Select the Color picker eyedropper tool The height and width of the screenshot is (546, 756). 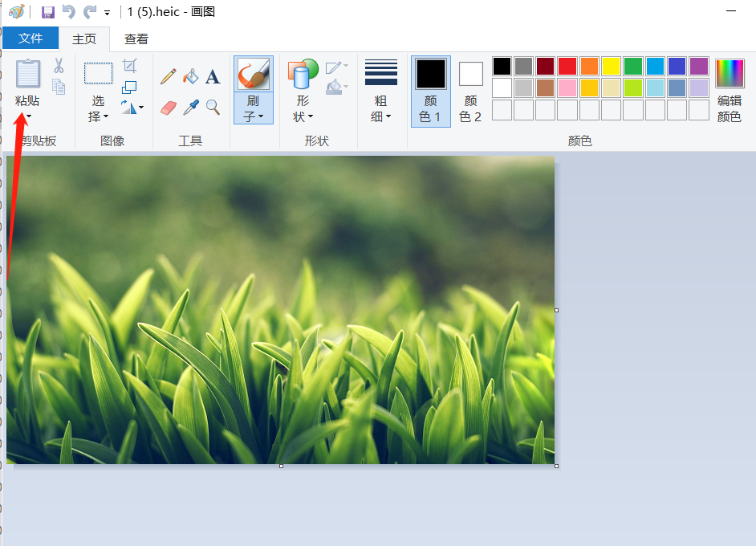[191, 107]
